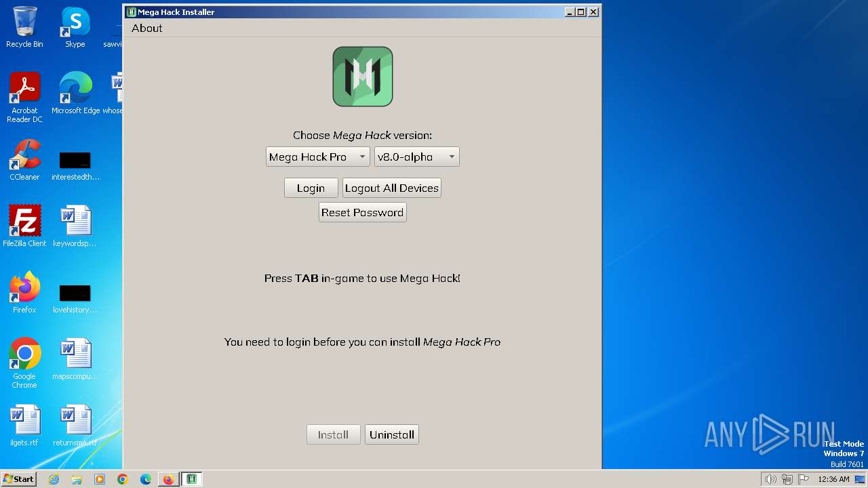Click the Show Desktop button
The width and height of the screenshot is (868, 488).
point(861,479)
